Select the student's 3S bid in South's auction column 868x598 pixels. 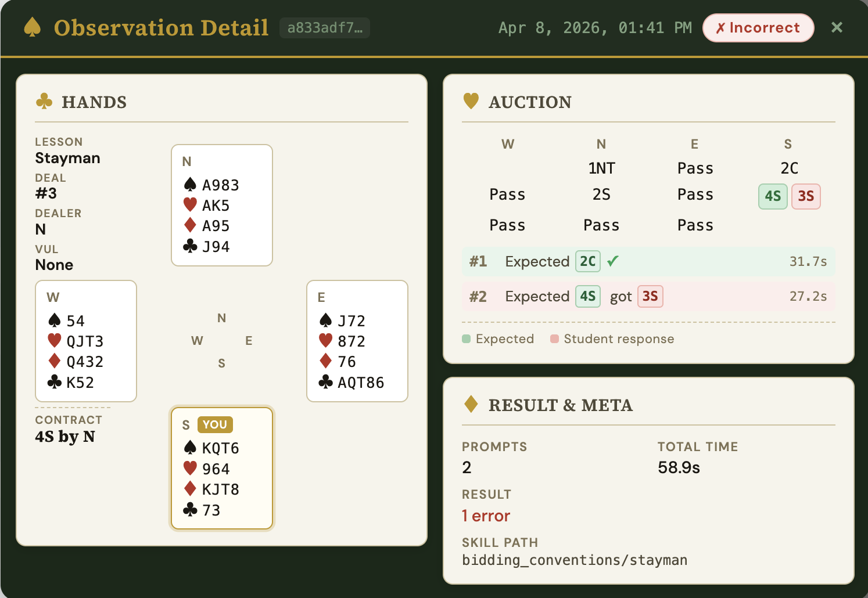tap(806, 196)
